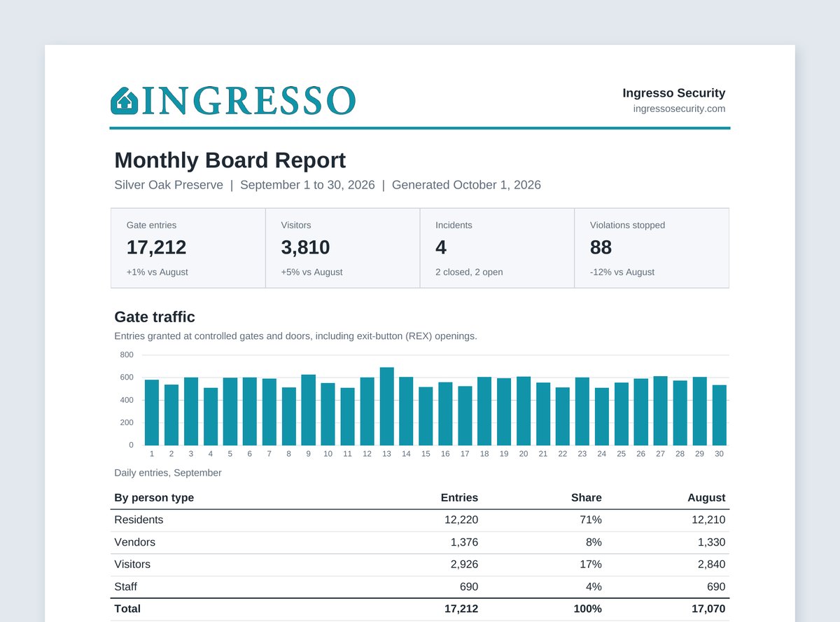Click the Ingresso house logo icon
Screen dimensions: 840x622
pyautogui.click(x=124, y=101)
